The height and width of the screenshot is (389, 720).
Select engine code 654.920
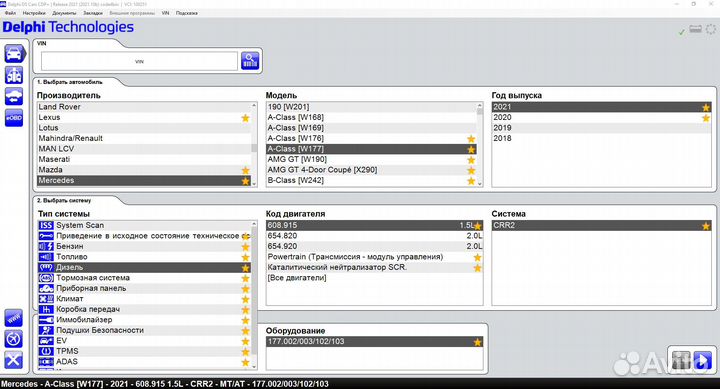[374, 246]
